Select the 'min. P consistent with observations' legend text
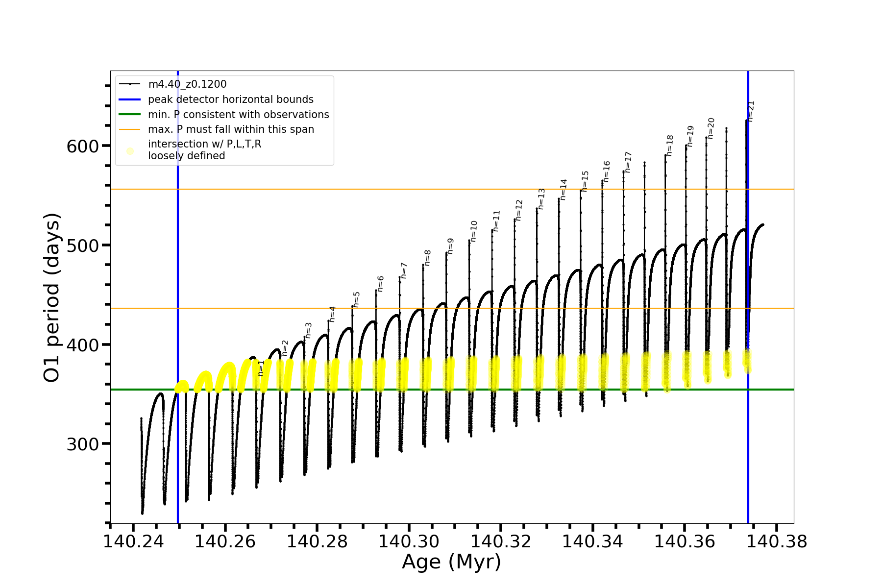Screen dimensions: 882x588 tap(239, 115)
